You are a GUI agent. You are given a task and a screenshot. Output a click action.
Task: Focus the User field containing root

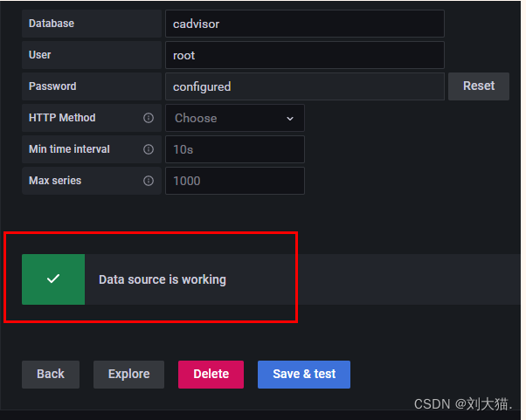click(305, 55)
